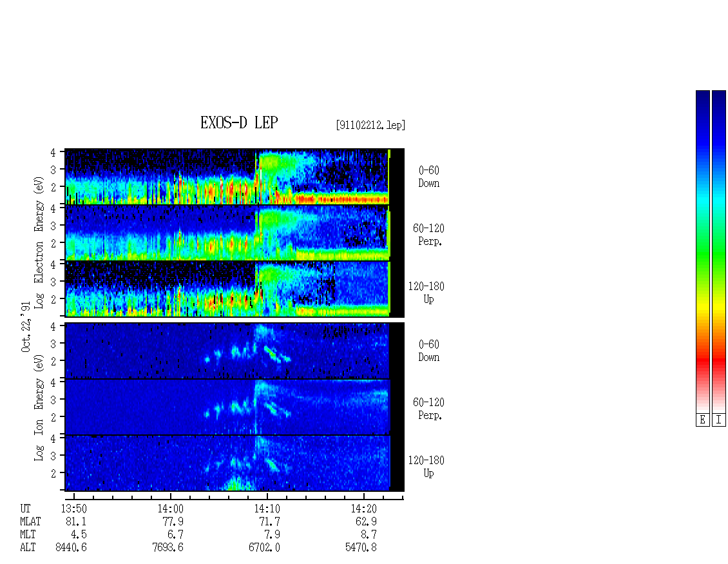Click the MLAT value 71.7
The image size is (728, 564).
coord(269,521)
